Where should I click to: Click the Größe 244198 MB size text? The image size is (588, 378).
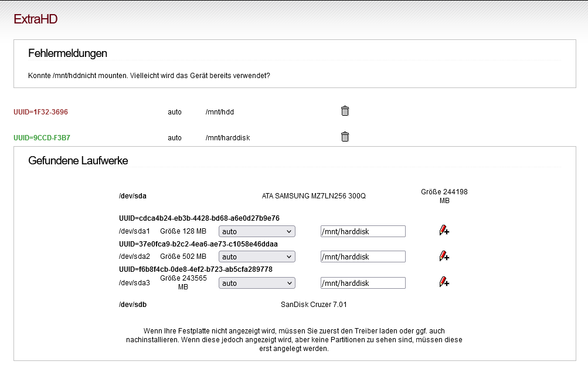(444, 196)
